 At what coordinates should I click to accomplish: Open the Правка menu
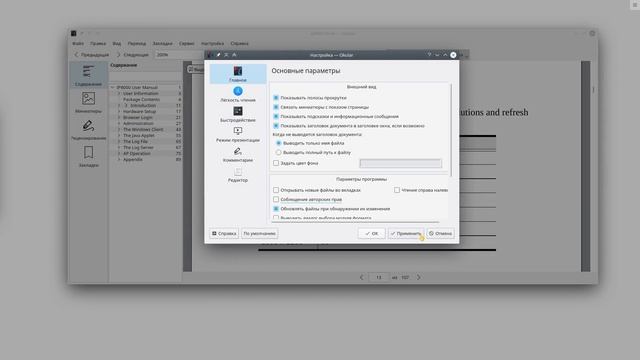[x=98, y=43]
